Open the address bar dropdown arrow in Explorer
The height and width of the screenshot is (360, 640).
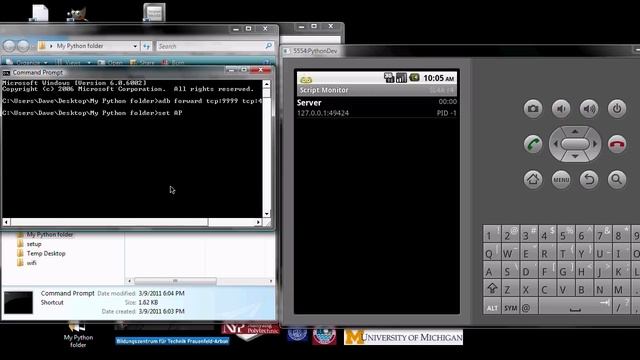135,46
